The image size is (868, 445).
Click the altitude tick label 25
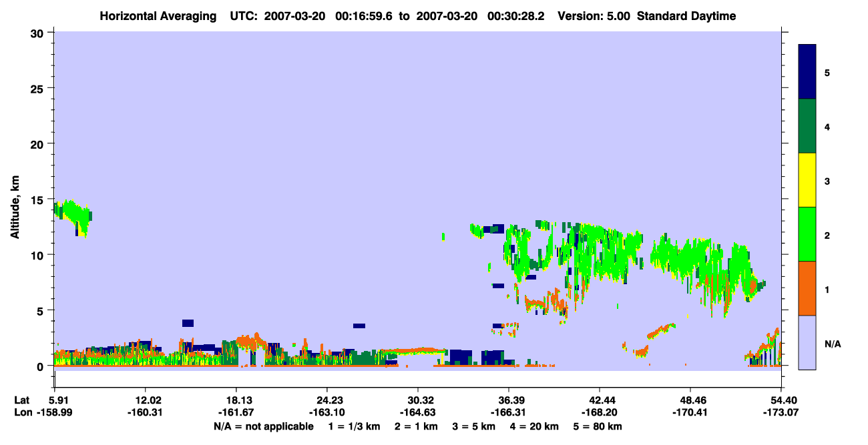tap(39, 88)
